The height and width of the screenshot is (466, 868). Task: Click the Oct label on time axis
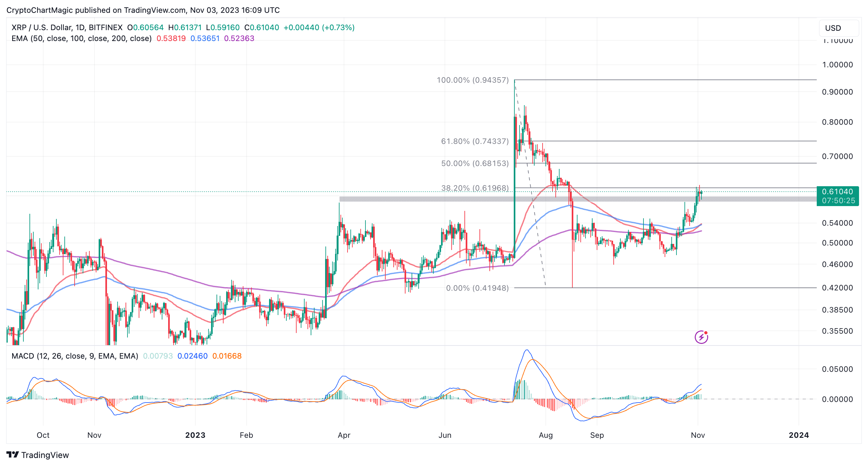43,435
